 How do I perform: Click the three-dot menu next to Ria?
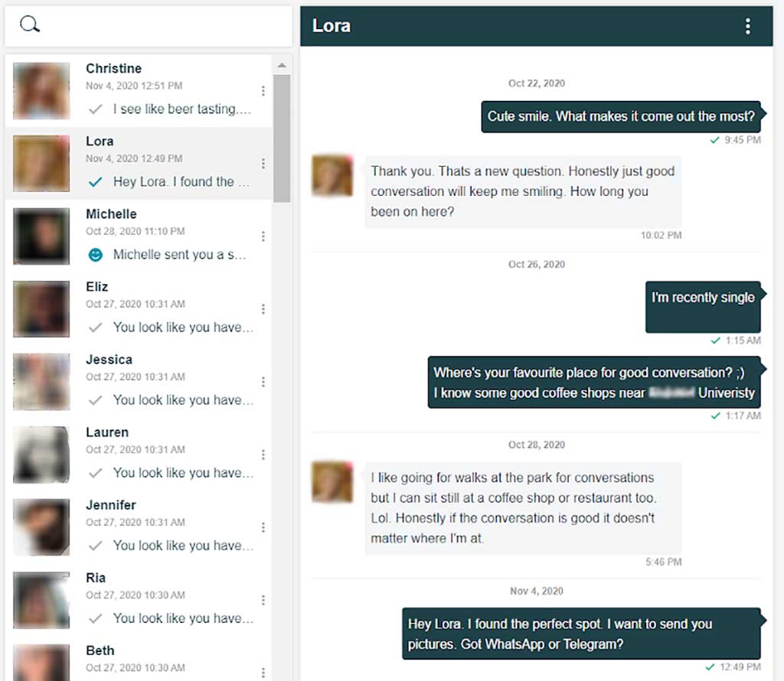[264, 599]
